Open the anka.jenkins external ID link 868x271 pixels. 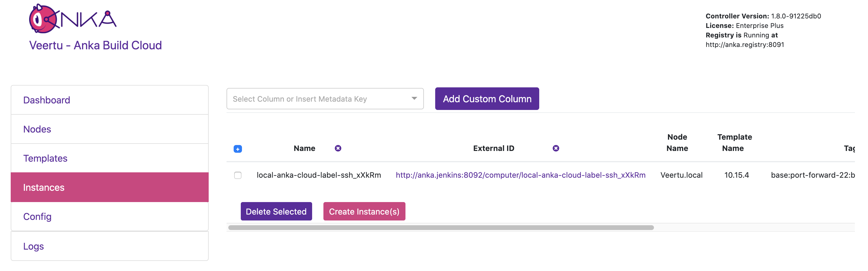[x=521, y=175]
